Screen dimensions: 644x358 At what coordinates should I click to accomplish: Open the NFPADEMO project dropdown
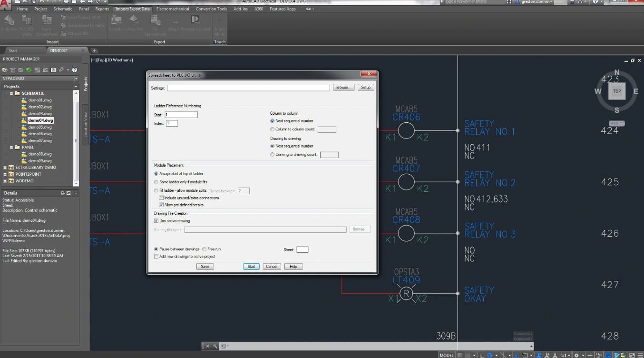(76, 78)
